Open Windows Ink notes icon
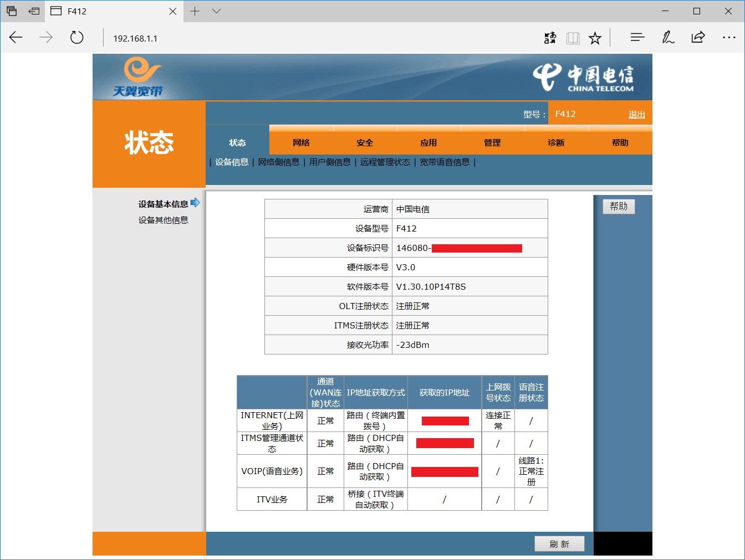This screenshot has height=560, width=745. pyautogui.click(x=668, y=37)
